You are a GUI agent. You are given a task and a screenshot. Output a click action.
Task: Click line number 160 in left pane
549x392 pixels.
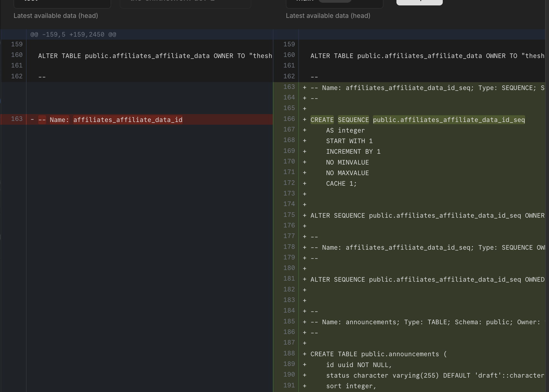coord(17,55)
